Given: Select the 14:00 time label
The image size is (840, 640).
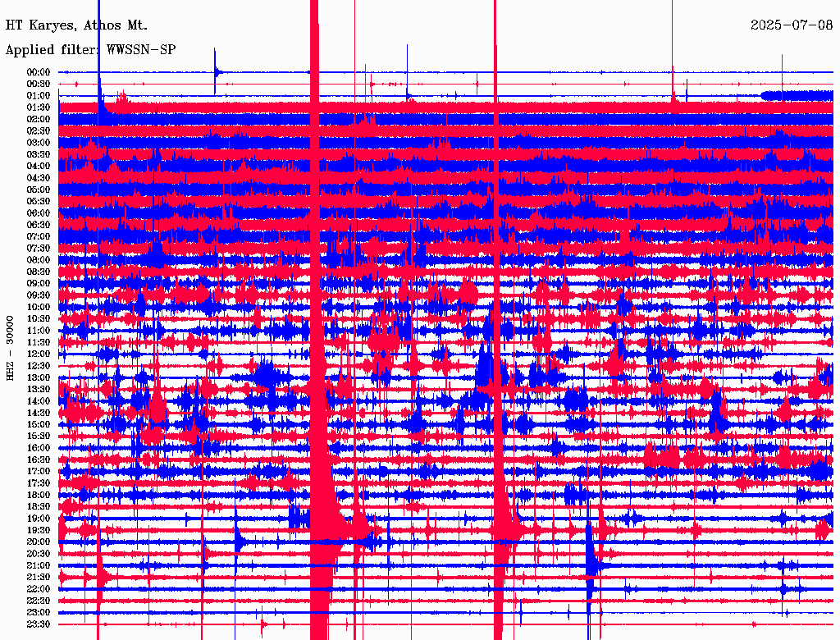Looking at the screenshot, I should (39, 401).
